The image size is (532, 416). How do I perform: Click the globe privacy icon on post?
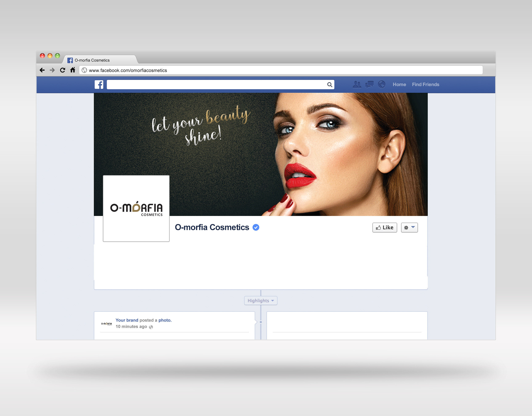point(151,327)
